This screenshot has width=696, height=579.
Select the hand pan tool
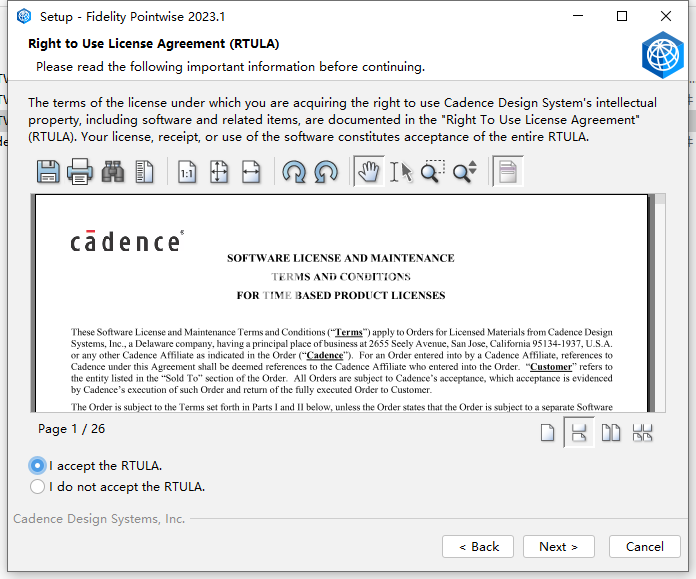point(369,172)
